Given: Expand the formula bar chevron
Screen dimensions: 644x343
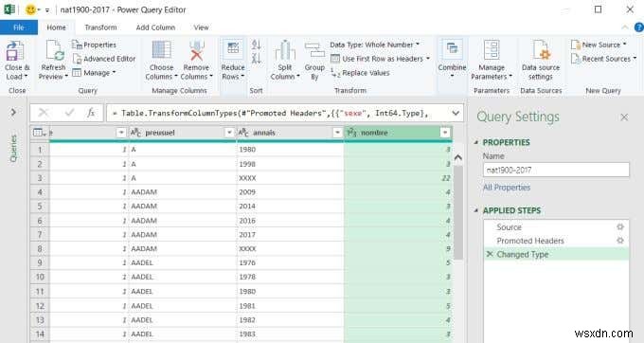Looking at the screenshot, I should pyautogui.click(x=456, y=113).
